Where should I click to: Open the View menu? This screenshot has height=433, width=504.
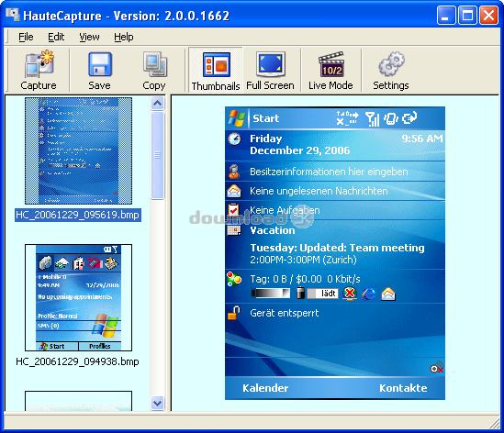click(x=89, y=37)
